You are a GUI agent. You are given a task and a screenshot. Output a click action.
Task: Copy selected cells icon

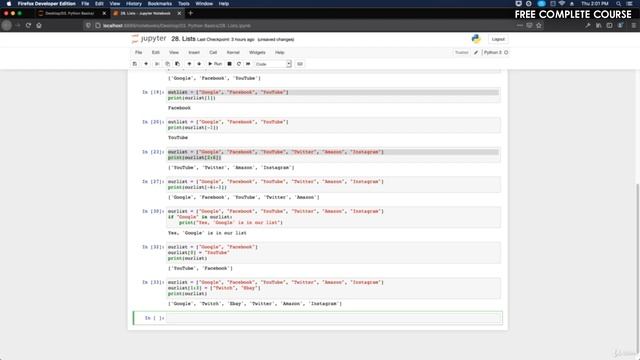(167, 64)
